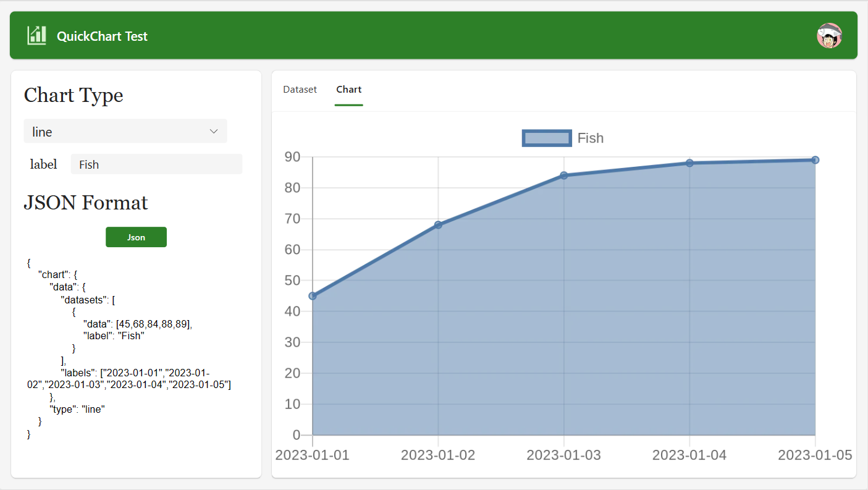Click inside the Fish label input field

pos(156,164)
